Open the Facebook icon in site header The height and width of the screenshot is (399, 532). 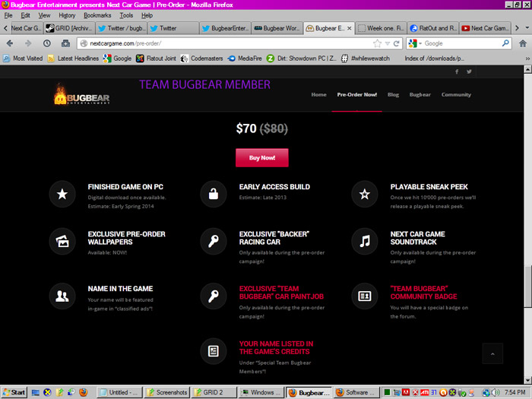click(457, 71)
